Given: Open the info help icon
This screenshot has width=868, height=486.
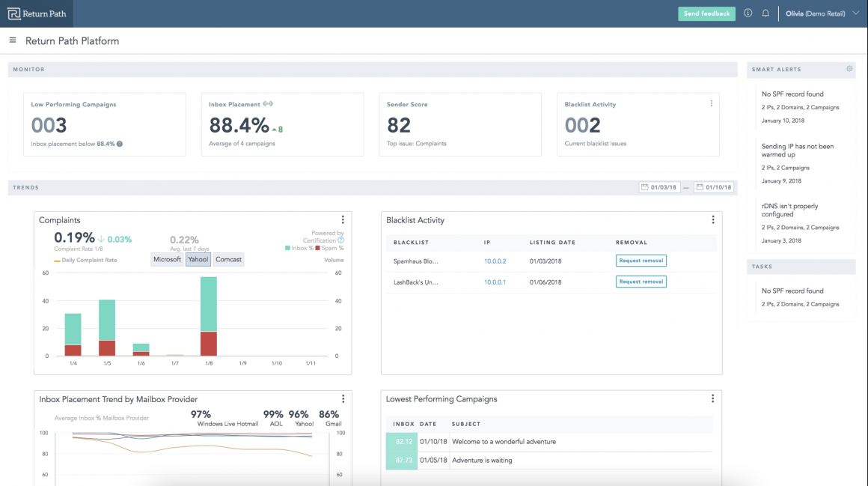Looking at the screenshot, I should [748, 13].
